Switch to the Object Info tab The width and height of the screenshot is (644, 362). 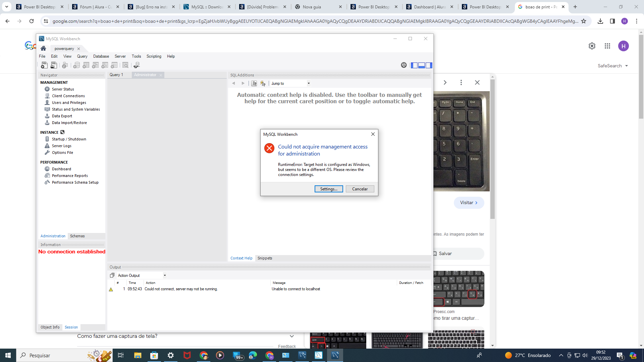click(x=50, y=327)
